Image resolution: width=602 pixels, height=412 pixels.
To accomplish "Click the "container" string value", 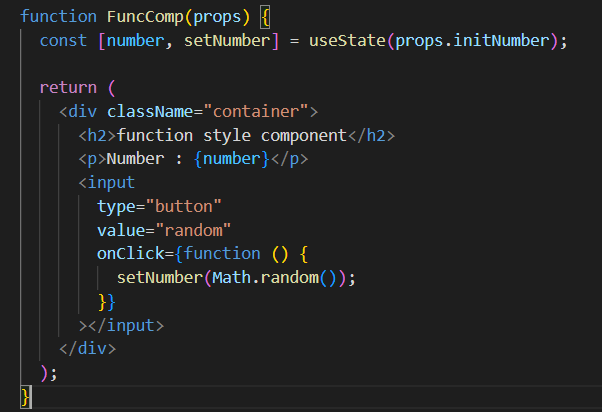I will (256, 112).
